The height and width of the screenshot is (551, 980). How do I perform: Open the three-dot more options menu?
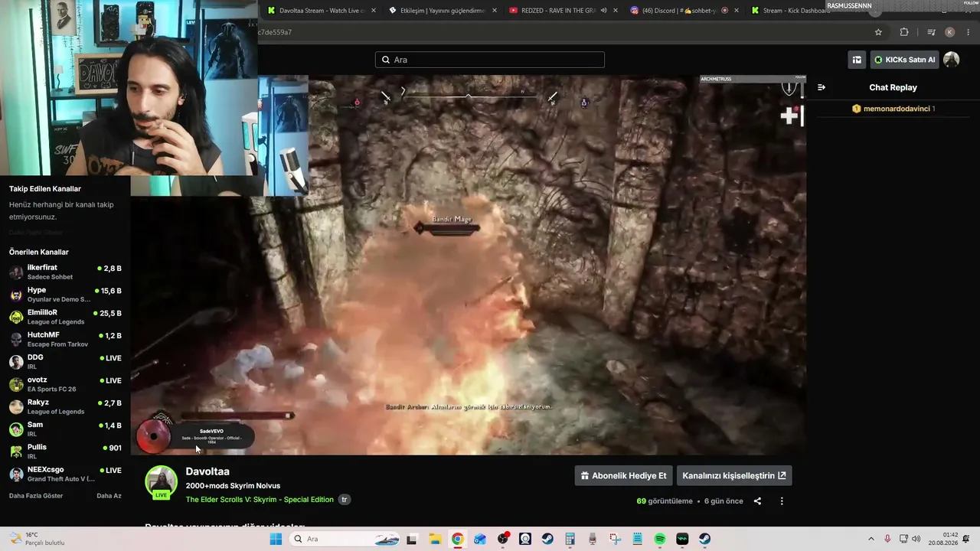pos(782,501)
